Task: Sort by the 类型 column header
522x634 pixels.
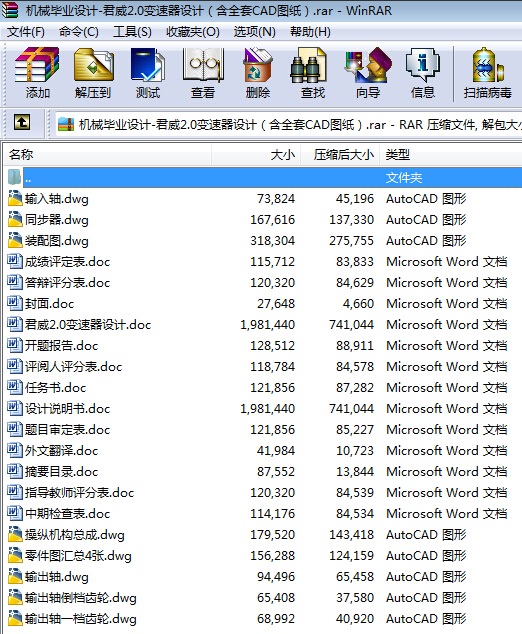Action: [x=450, y=154]
